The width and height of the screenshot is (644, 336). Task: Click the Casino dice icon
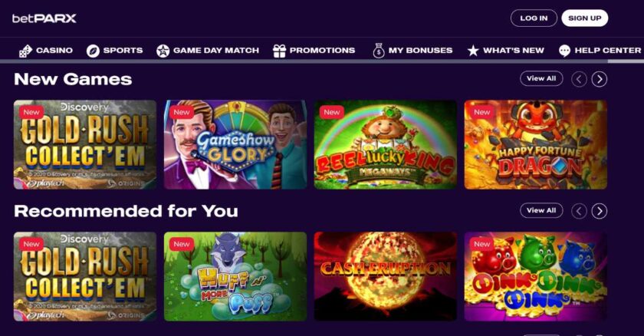coord(25,51)
